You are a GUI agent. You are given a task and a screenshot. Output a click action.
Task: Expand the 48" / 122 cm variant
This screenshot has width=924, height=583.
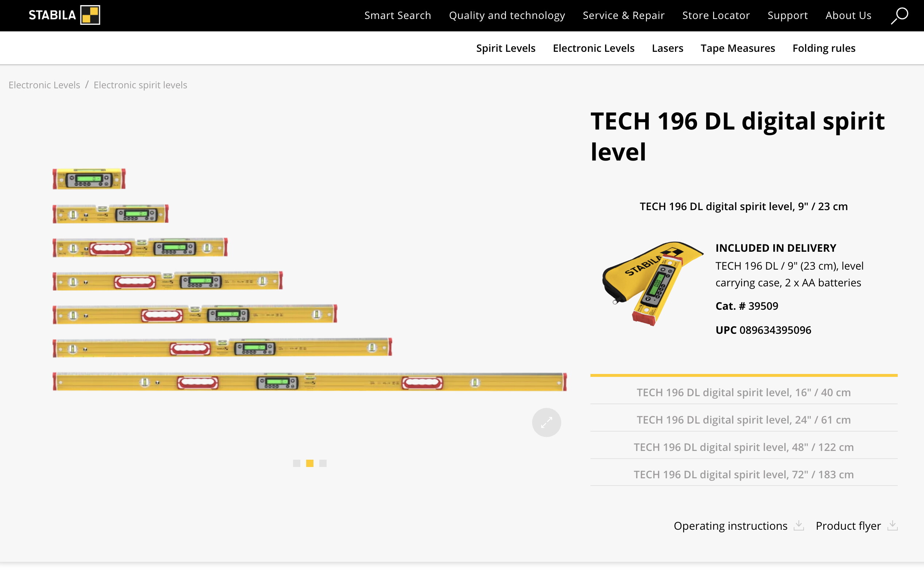[x=743, y=447]
